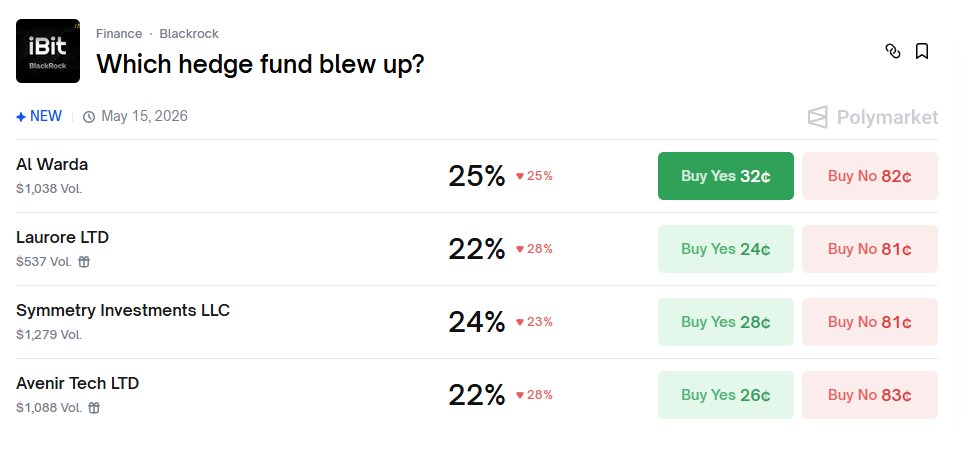Click the gift icon beside Laurore LTD volume

pyautogui.click(x=84, y=262)
